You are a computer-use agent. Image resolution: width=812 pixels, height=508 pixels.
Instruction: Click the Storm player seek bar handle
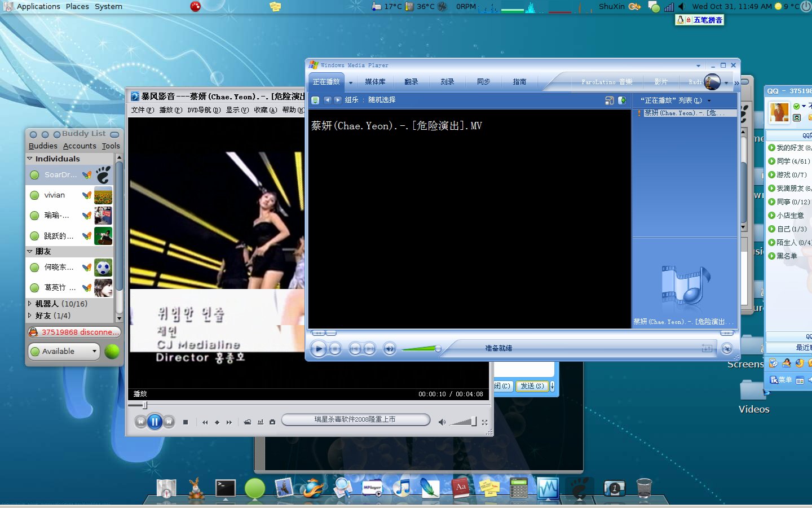[x=145, y=405]
